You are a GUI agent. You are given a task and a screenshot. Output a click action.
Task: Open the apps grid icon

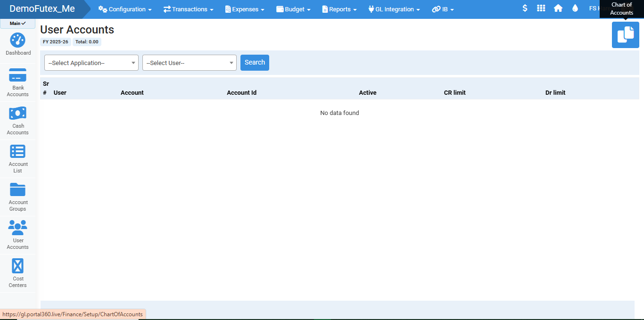541,8
